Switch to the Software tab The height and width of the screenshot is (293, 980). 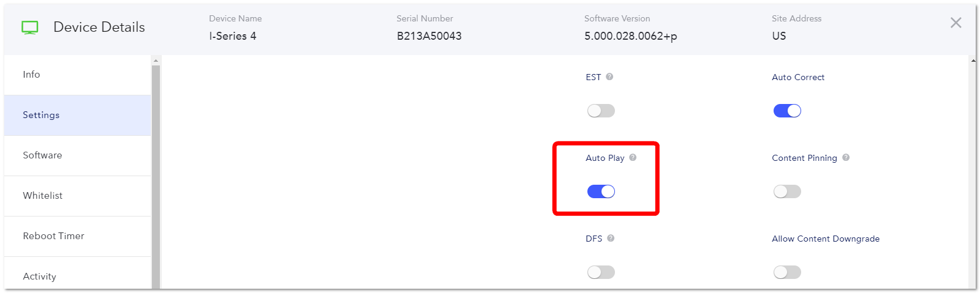[77, 155]
